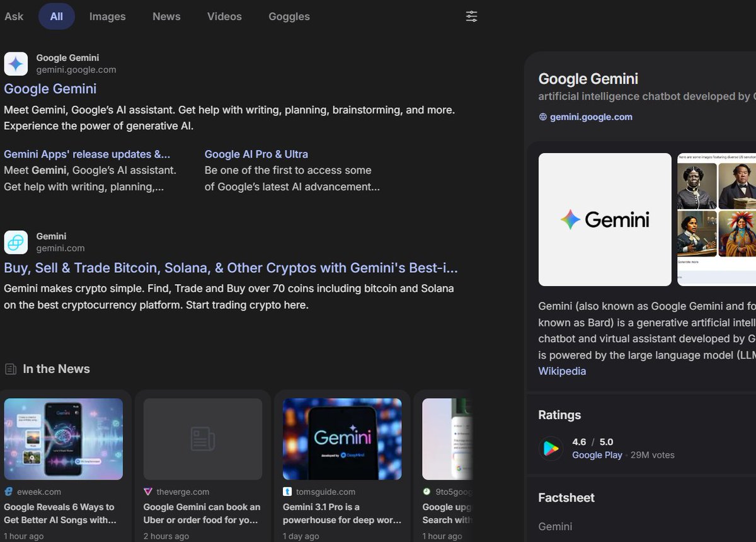The height and width of the screenshot is (542, 756).
Task: Open the eweek AI Songs news thumbnail
Action: click(64, 439)
